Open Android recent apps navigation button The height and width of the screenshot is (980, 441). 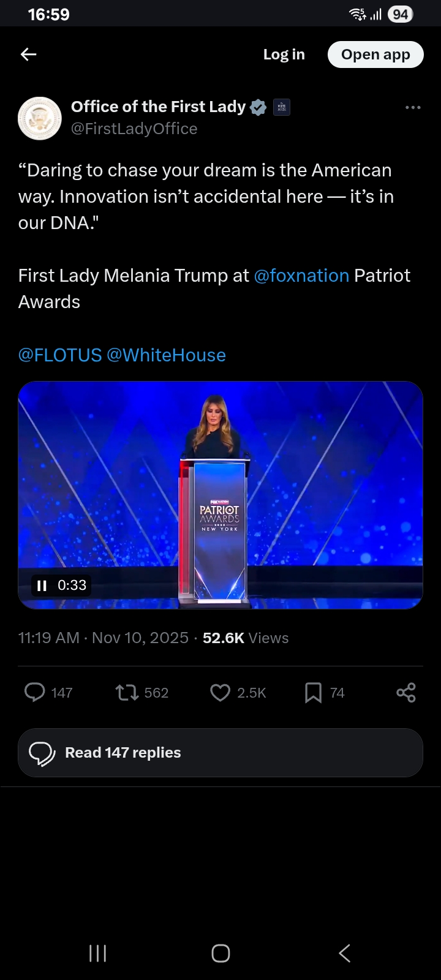pos(98,953)
